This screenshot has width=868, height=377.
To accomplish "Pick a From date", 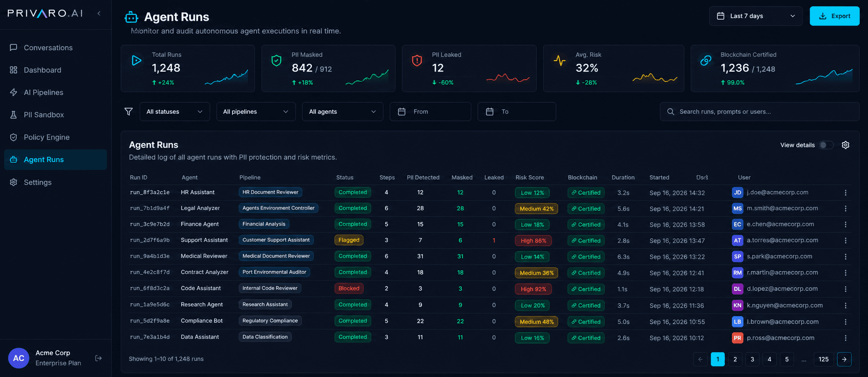I will tap(430, 112).
